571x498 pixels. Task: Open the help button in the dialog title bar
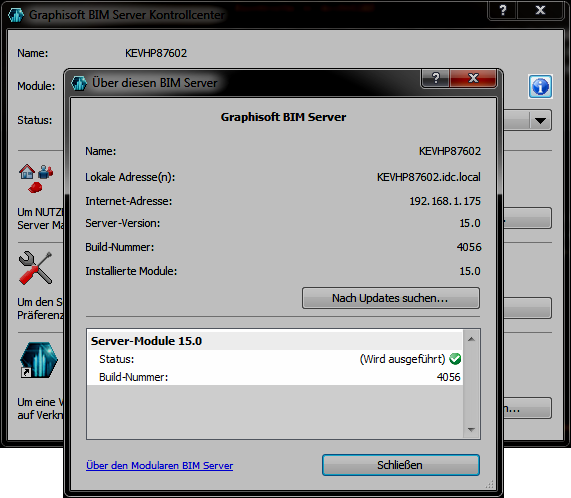(436, 78)
